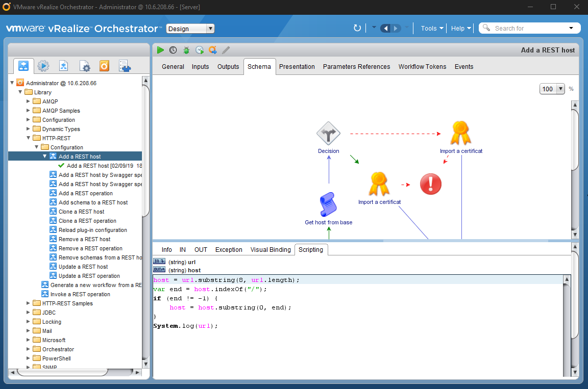
Task: Select Invoke a REST operation workflow
Action: (80, 294)
